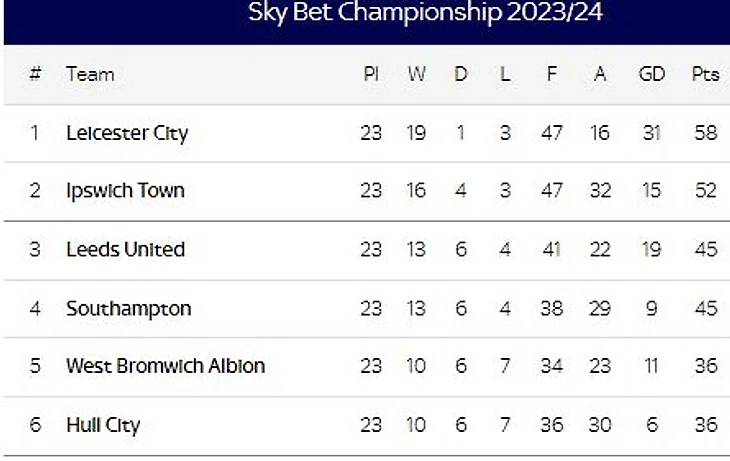Select the Pl column header
The width and height of the screenshot is (730, 461).
[x=371, y=75]
